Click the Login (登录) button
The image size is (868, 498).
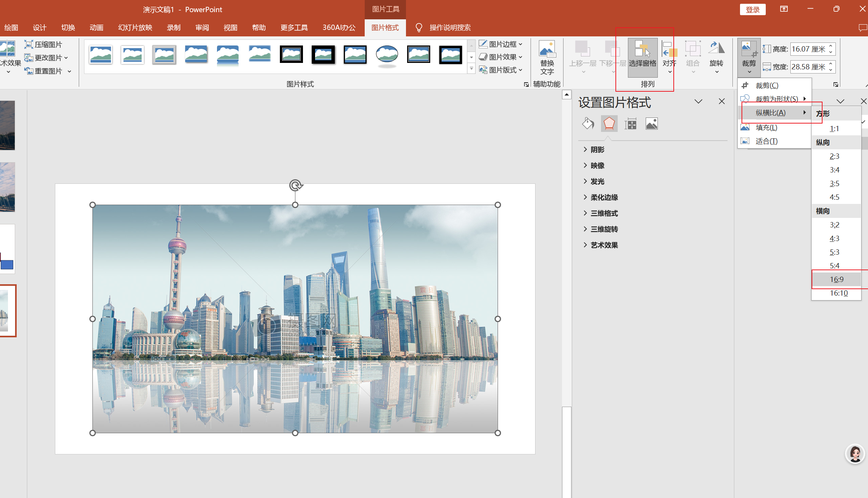tap(752, 9)
